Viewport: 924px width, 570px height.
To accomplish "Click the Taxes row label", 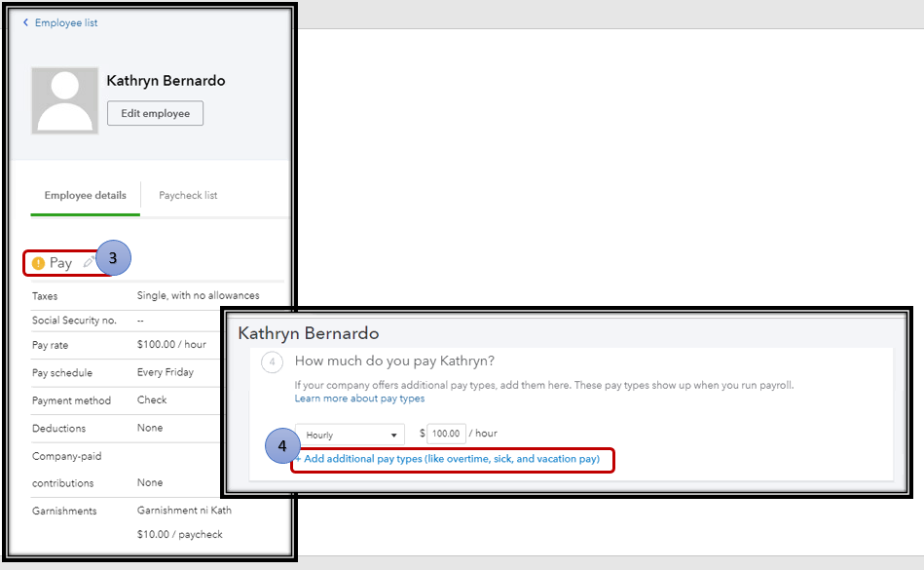I will click(x=45, y=296).
